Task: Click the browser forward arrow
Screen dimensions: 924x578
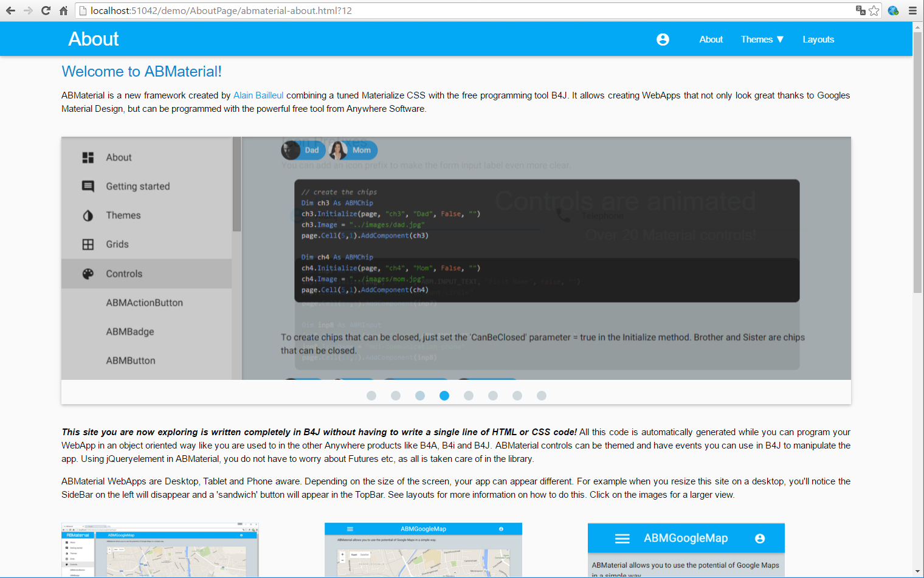Action: click(28, 10)
